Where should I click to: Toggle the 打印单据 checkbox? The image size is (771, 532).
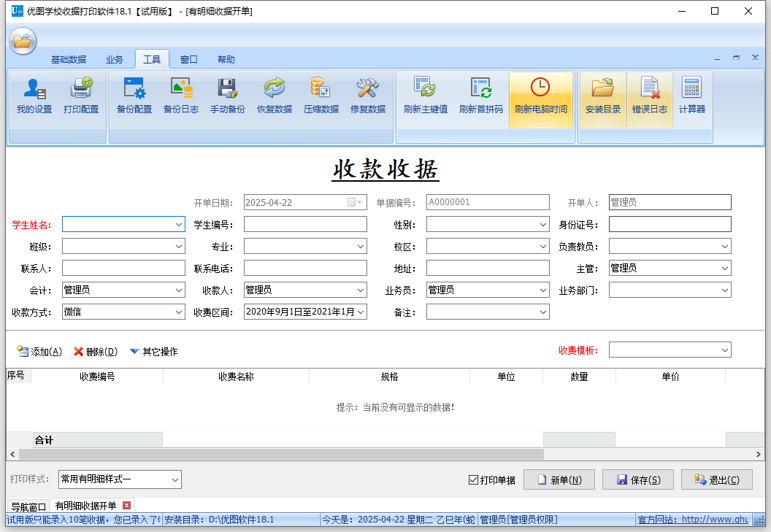[473, 480]
